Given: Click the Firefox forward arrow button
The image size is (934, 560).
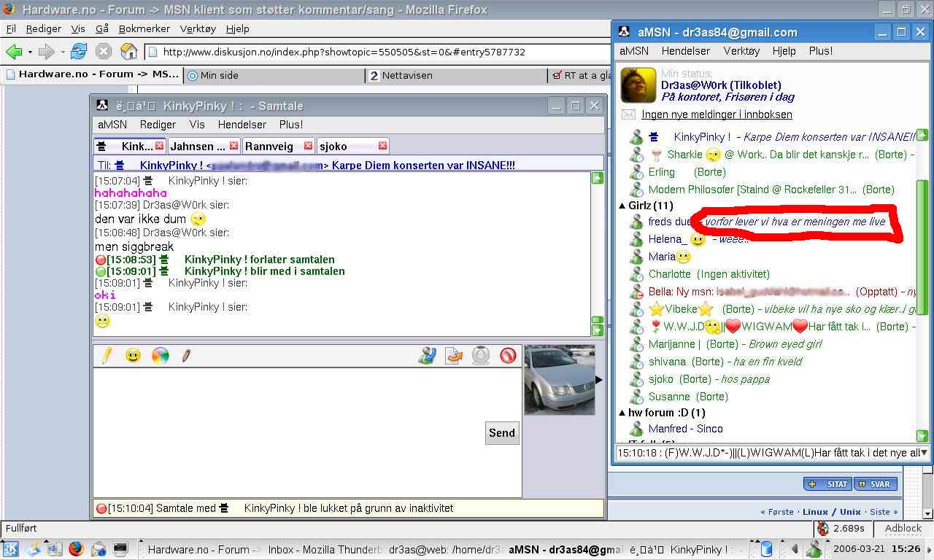Looking at the screenshot, I should 46,52.
